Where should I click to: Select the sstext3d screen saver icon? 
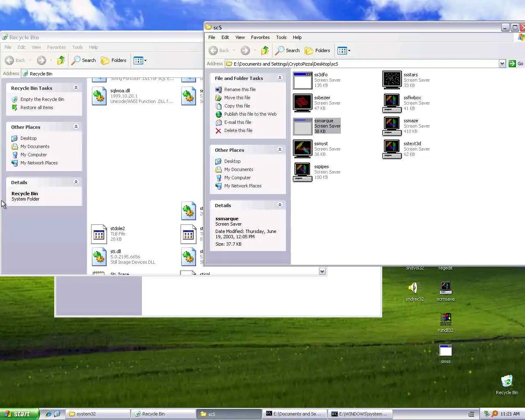[x=392, y=149]
